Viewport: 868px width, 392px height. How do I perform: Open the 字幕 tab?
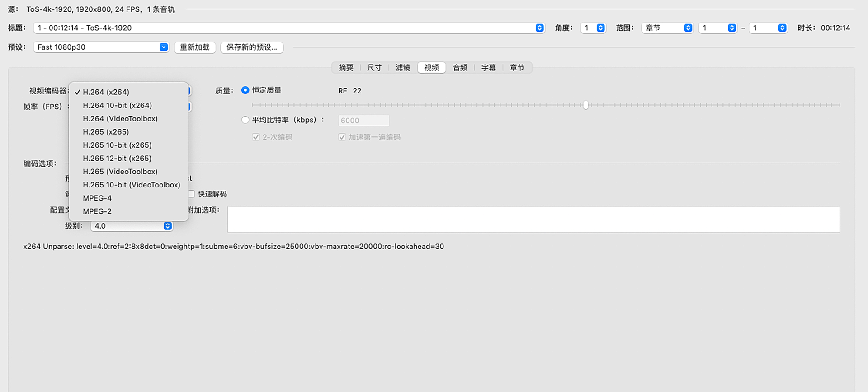pos(488,68)
